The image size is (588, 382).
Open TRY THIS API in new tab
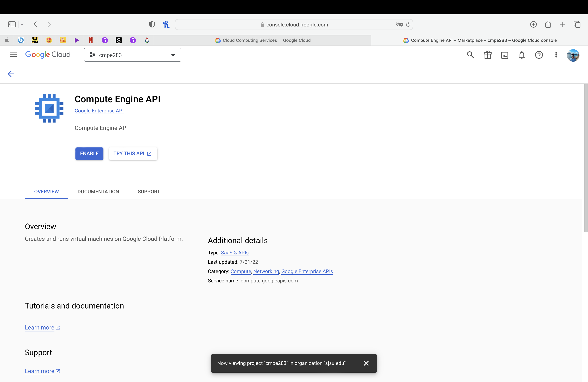[x=133, y=153]
